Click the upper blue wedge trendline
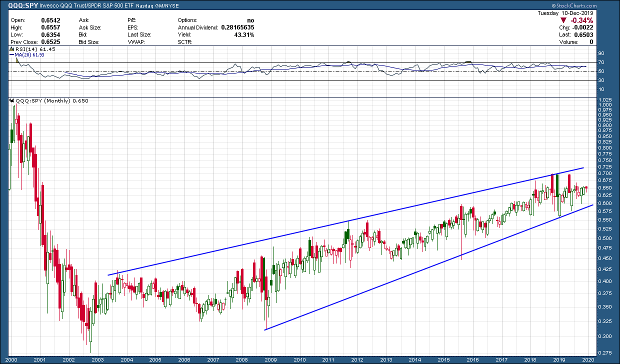 [346, 221]
